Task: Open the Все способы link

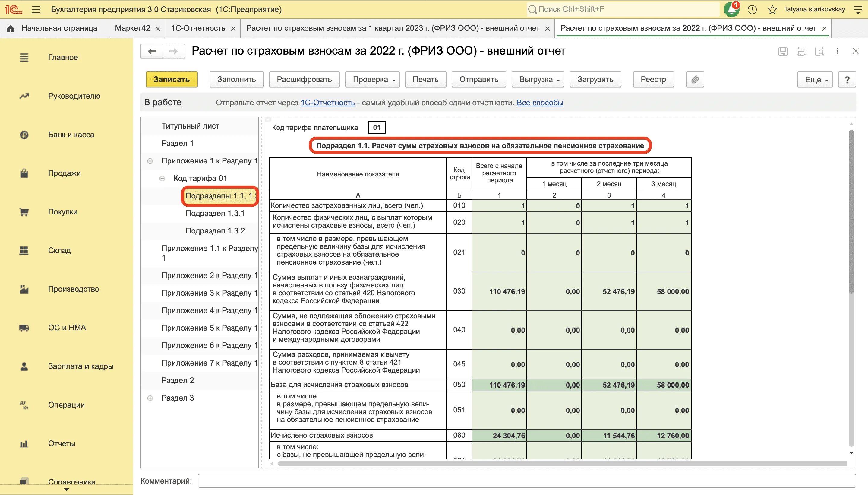Action: coord(540,103)
